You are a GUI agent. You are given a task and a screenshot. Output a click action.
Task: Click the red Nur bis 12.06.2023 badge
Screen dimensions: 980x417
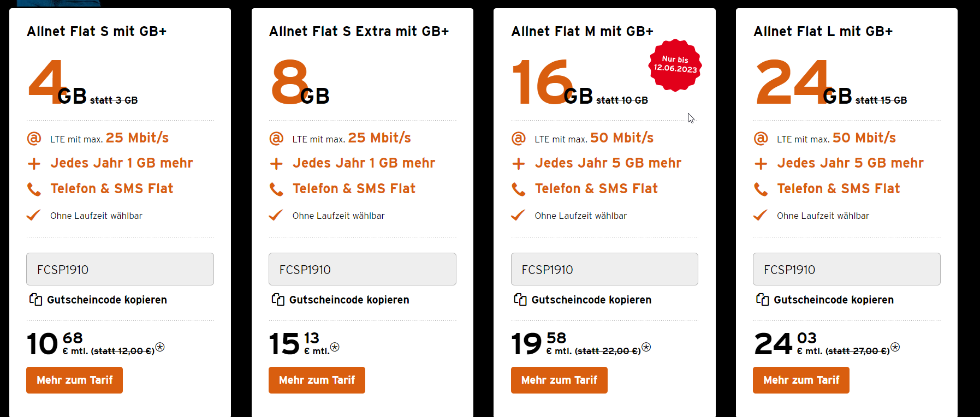[675, 65]
